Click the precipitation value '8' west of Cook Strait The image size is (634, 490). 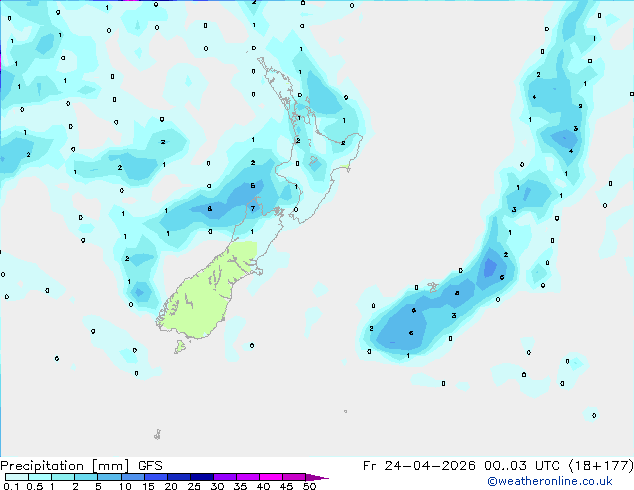tap(209, 209)
